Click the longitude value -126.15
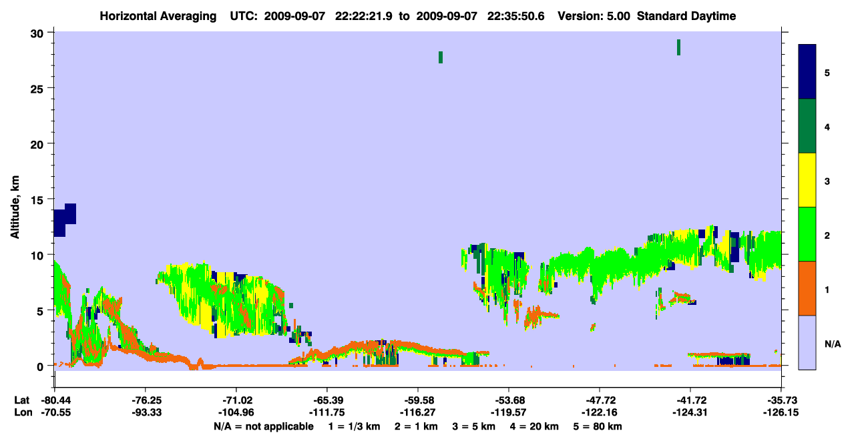The image size is (868, 445). pos(781,412)
